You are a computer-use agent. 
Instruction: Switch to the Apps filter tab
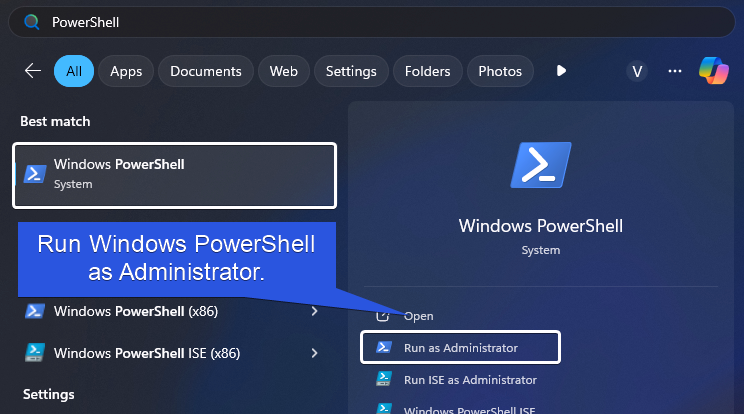126,71
